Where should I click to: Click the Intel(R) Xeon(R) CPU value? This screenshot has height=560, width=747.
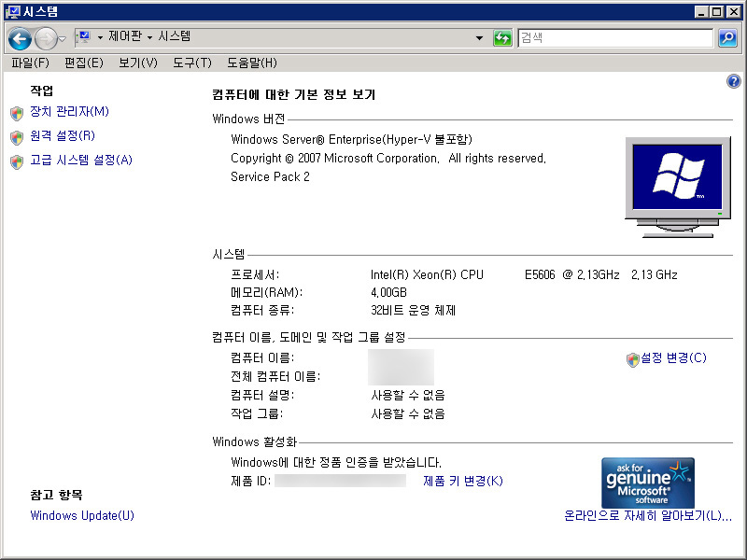(x=524, y=274)
